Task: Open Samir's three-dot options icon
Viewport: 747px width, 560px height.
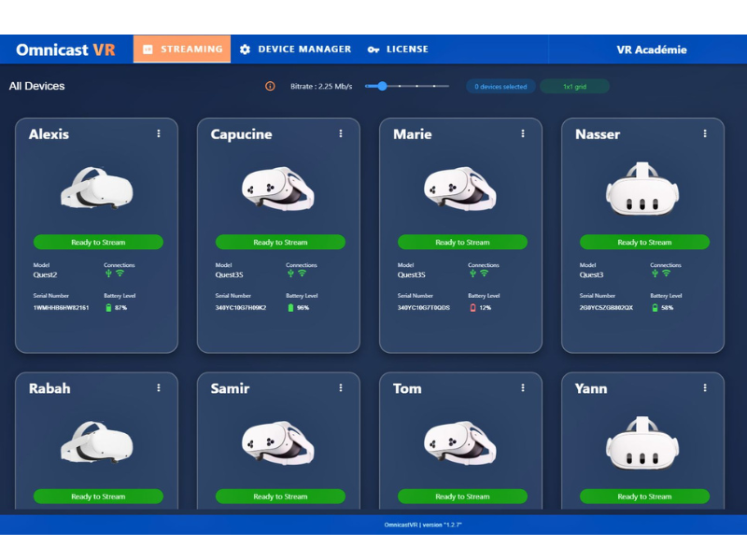Action: click(x=341, y=387)
